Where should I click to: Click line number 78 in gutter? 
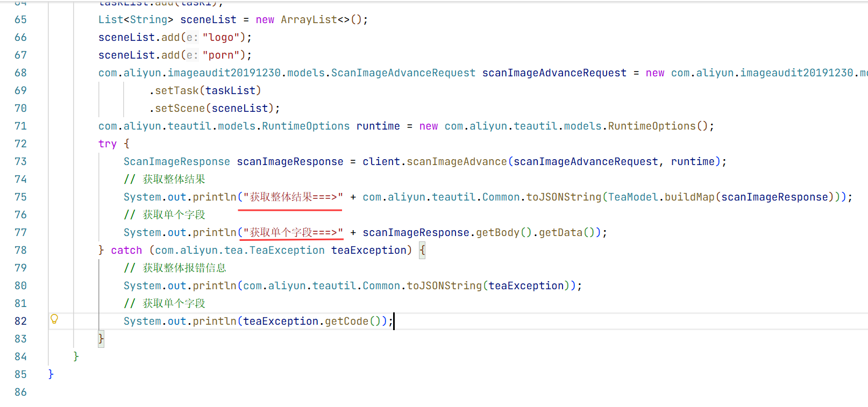tap(20, 251)
